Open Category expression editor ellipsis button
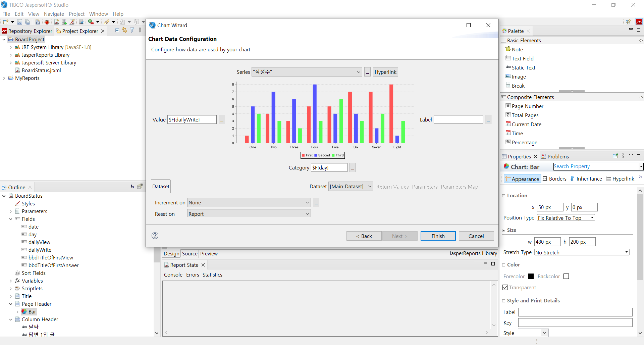 point(353,167)
